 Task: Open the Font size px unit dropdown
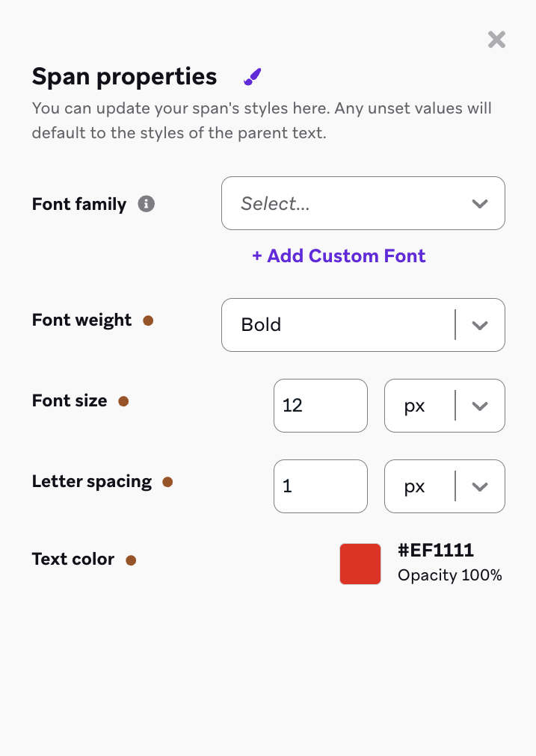point(444,406)
